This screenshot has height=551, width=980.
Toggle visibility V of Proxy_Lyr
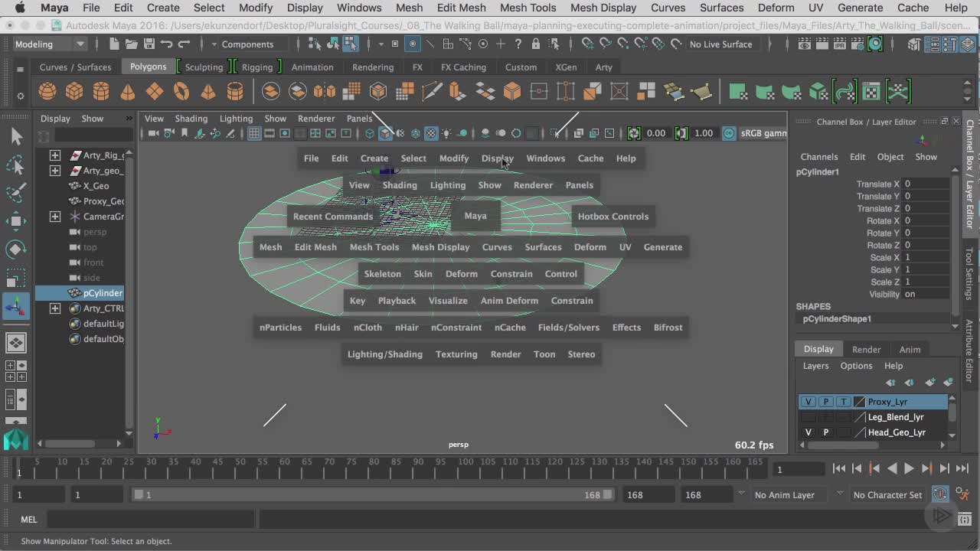(808, 402)
